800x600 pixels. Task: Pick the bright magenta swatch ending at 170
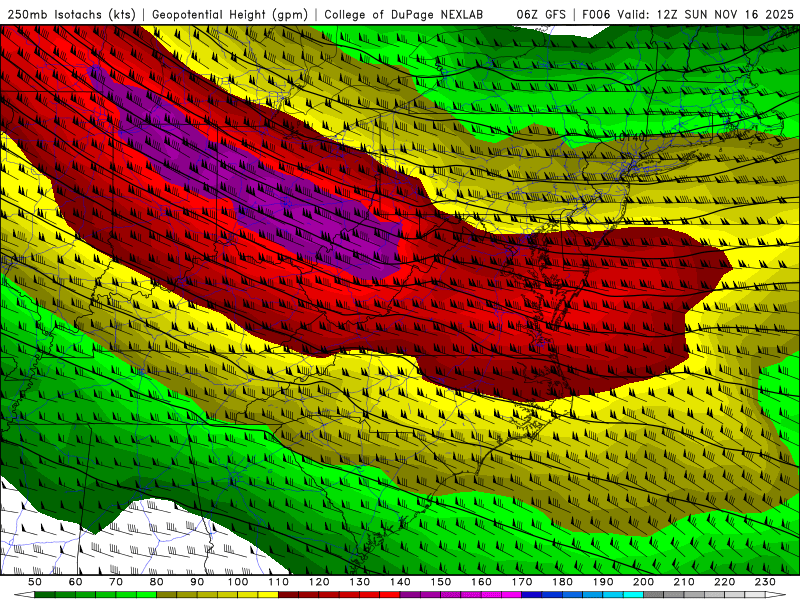pos(512,594)
